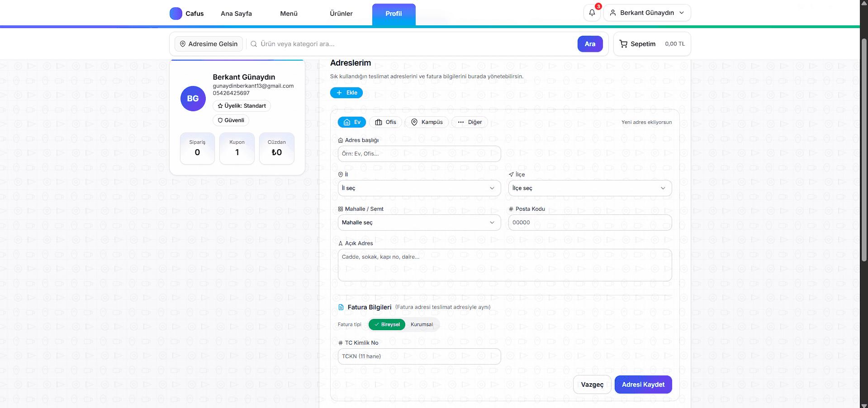
Task: Click the Adresi Kaydet button
Action: pyautogui.click(x=643, y=384)
